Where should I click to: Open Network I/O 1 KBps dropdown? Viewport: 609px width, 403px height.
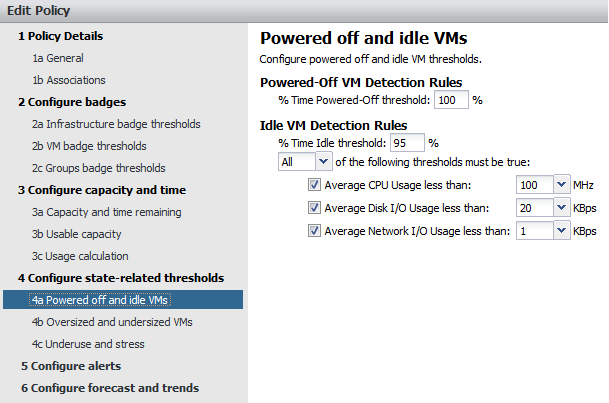(x=560, y=231)
